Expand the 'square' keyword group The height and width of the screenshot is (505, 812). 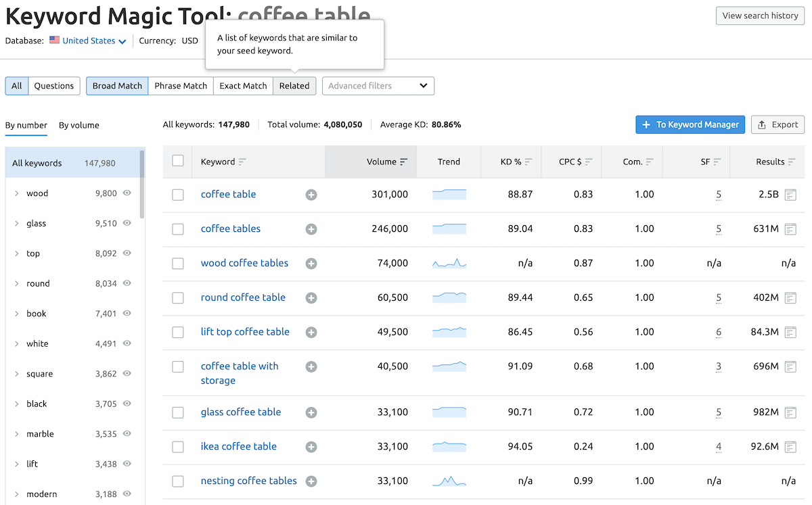point(16,374)
